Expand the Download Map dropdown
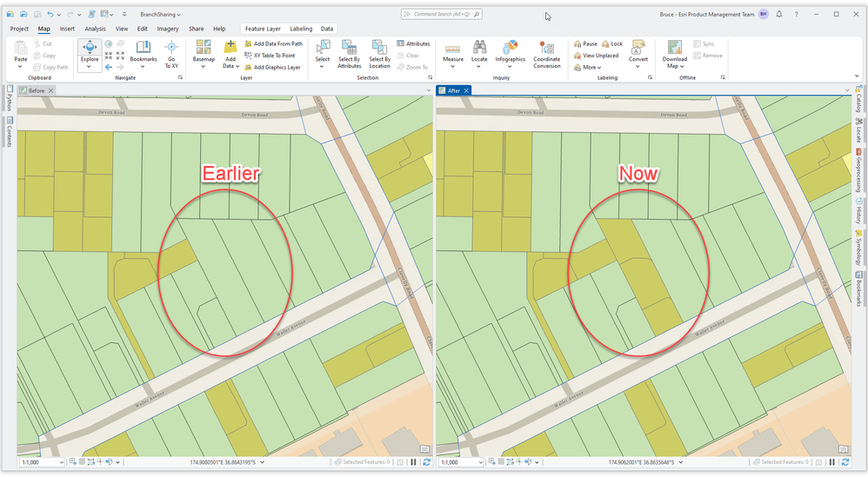Screen dimensions: 868x477 (682, 66)
